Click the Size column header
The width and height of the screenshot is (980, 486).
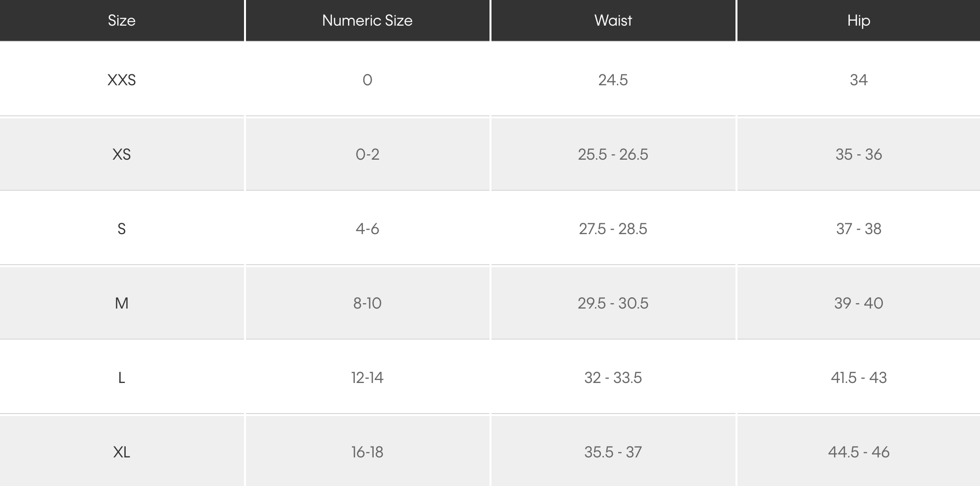pos(122,20)
